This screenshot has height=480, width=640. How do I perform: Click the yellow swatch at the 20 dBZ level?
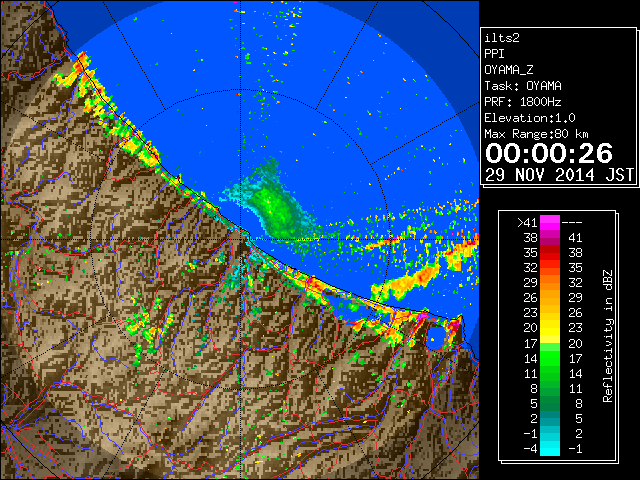point(550,328)
